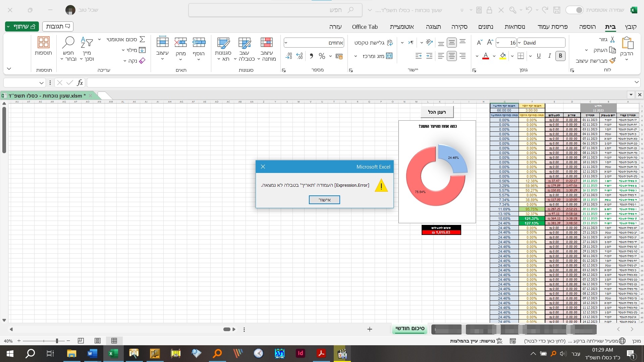The image size is (644, 362).
Task: Click the zoom slider handle
Action: [57, 341]
